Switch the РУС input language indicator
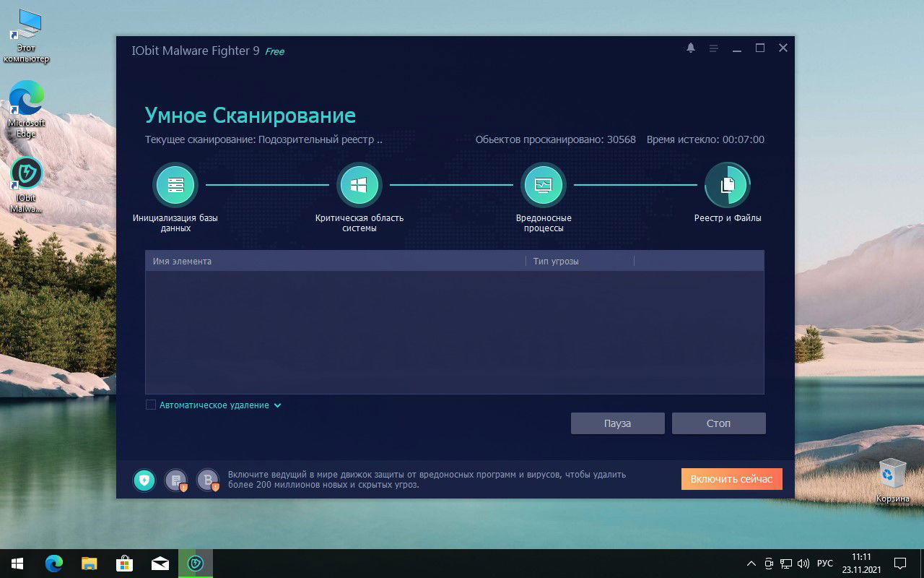This screenshot has width=924, height=578. (x=825, y=564)
